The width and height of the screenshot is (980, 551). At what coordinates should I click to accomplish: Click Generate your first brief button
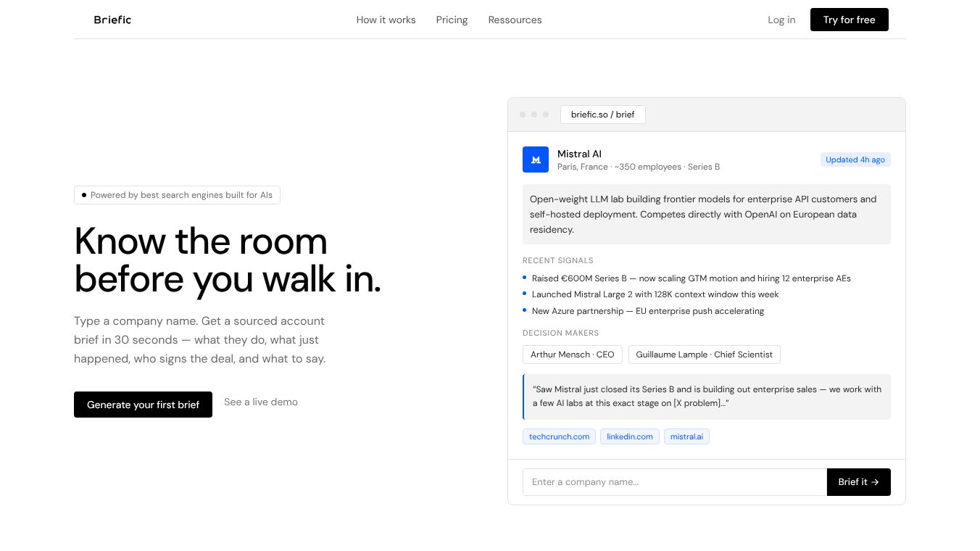143,405
